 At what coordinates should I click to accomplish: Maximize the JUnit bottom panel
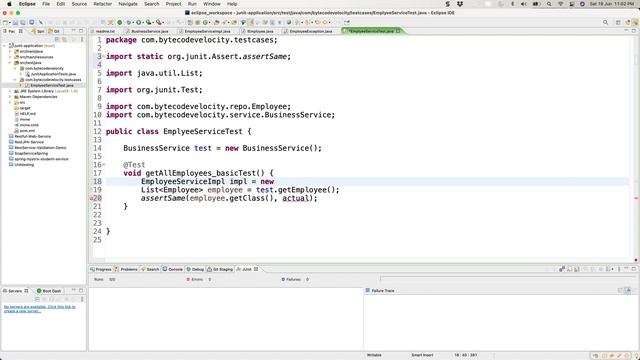(634, 269)
